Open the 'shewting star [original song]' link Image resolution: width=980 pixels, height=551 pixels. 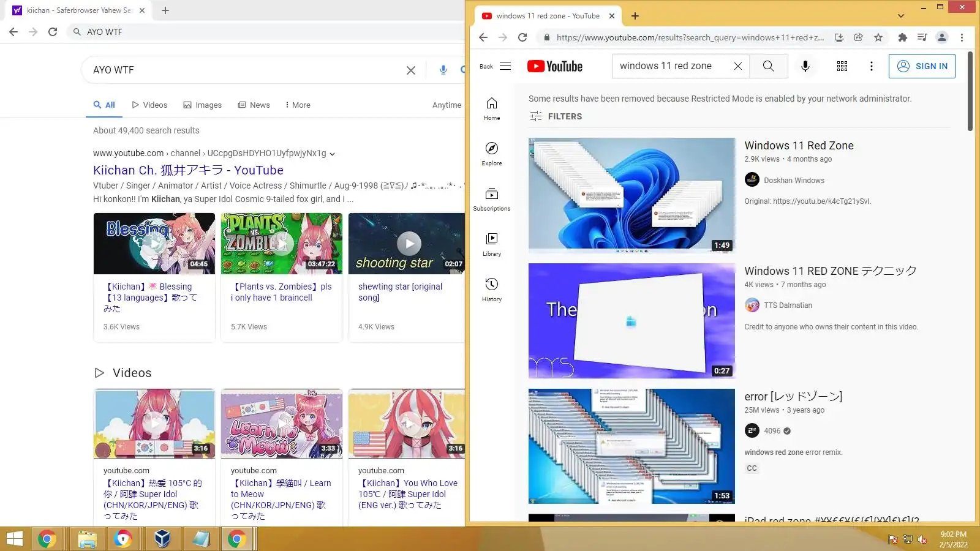click(x=400, y=292)
